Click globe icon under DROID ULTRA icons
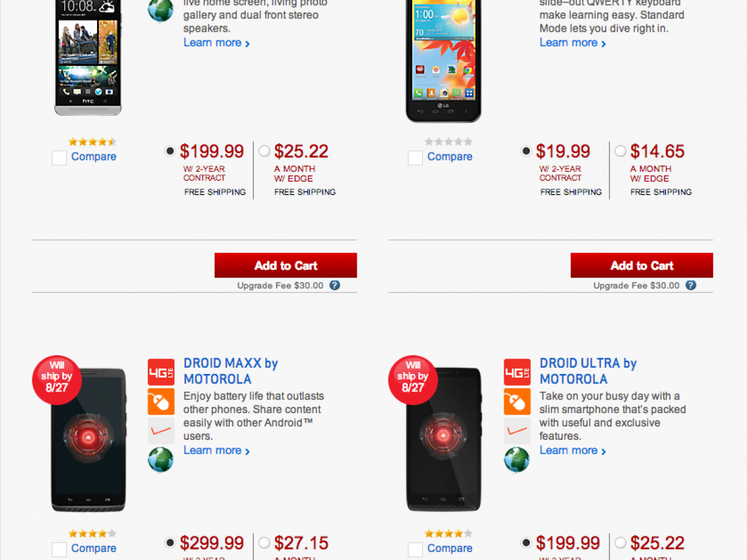 click(517, 460)
